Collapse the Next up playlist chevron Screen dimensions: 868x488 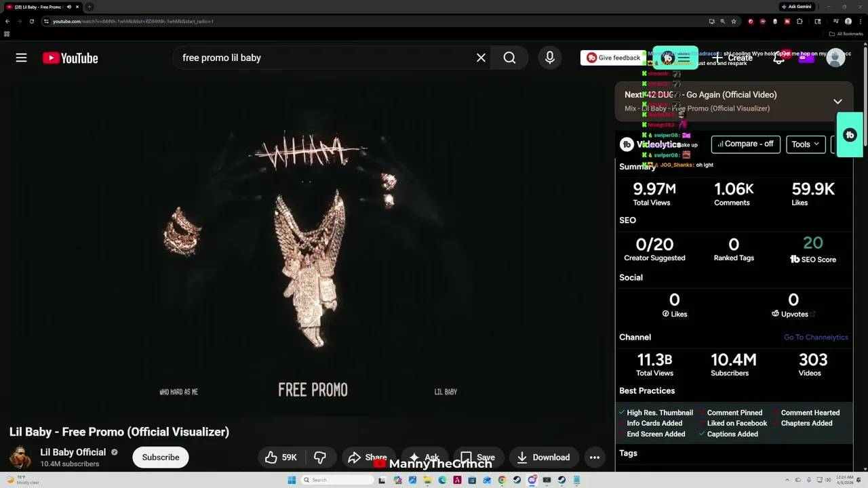837,102
